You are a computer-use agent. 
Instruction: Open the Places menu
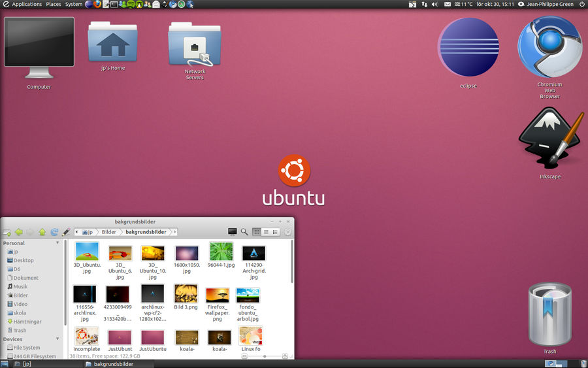point(54,4)
